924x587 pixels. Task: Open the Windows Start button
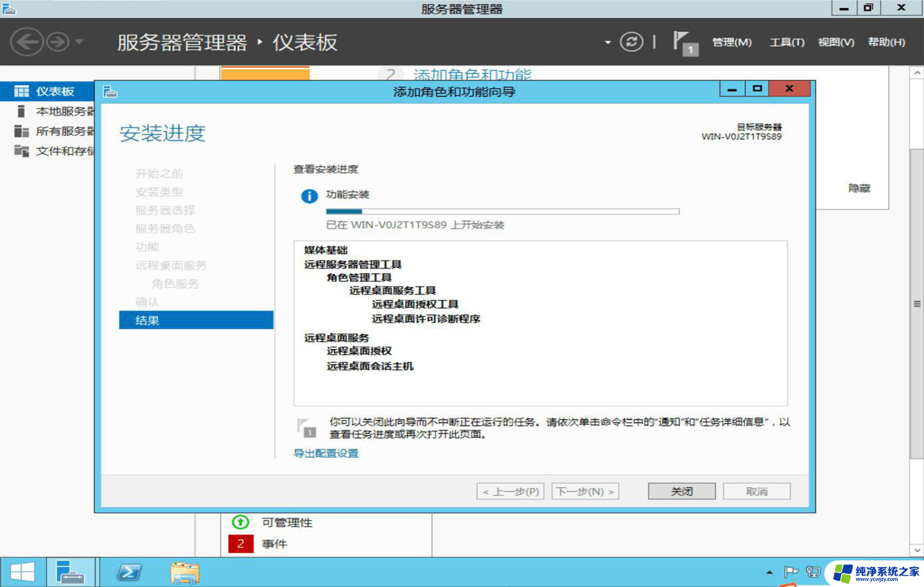click(23, 572)
